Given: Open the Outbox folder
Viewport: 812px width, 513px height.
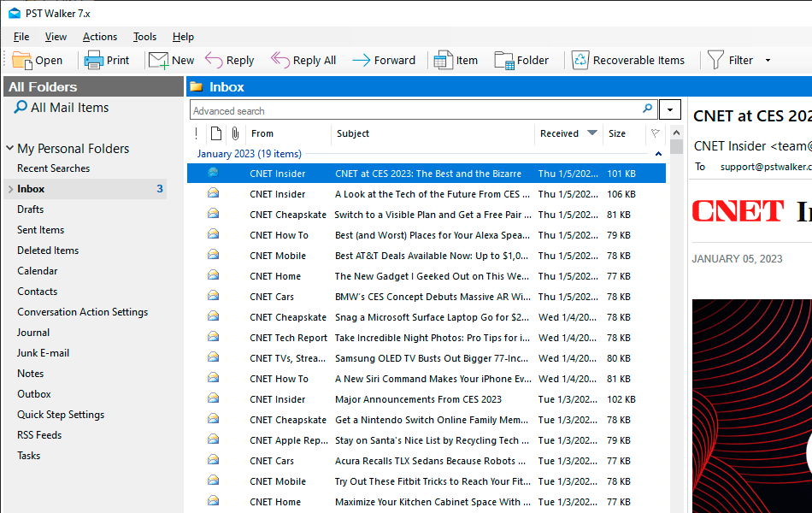Looking at the screenshot, I should pos(33,394).
